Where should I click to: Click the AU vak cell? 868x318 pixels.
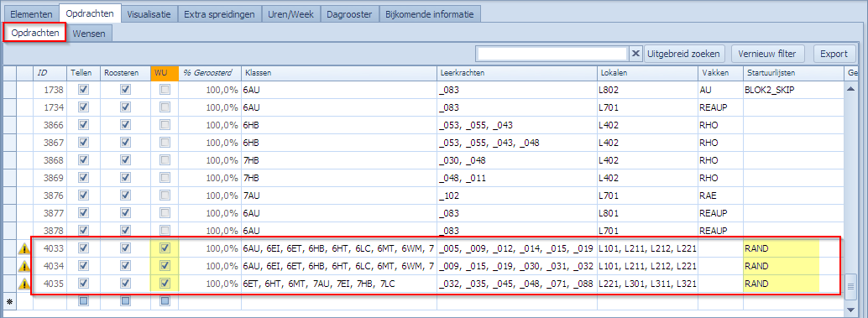(x=720, y=90)
